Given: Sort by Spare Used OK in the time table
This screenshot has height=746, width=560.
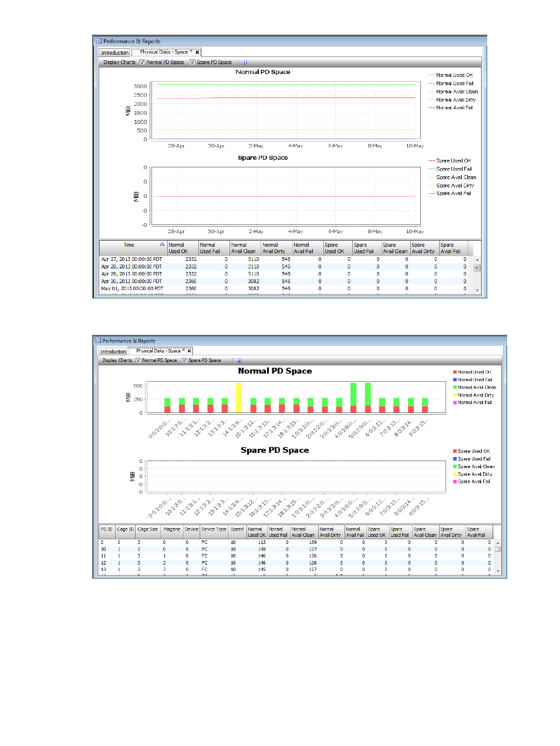Looking at the screenshot, I should pos(337,248).
